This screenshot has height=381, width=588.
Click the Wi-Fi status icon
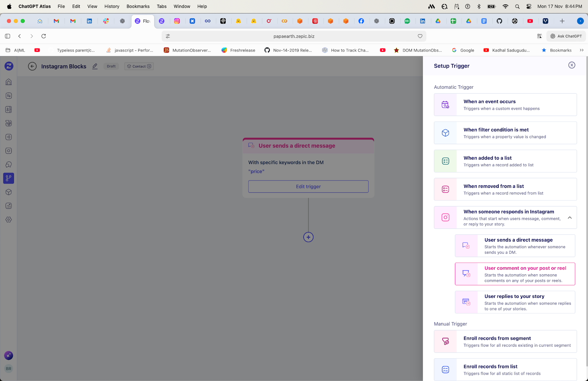coord(505,6)
